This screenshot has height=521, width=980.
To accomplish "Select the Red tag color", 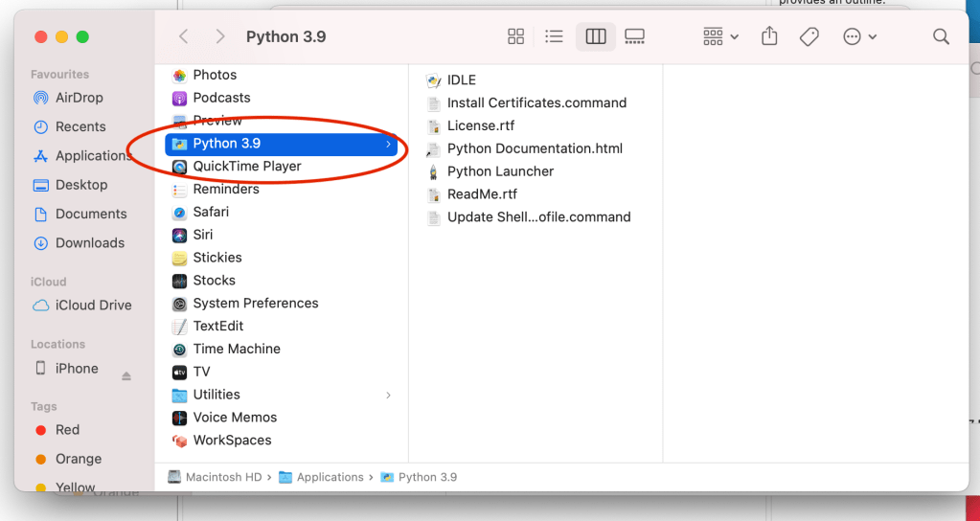I will (x=67, y=430).
